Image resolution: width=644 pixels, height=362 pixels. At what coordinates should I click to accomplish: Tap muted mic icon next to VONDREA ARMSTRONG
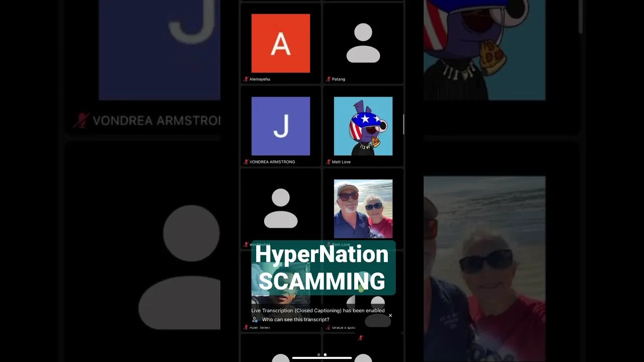(246, 162)
